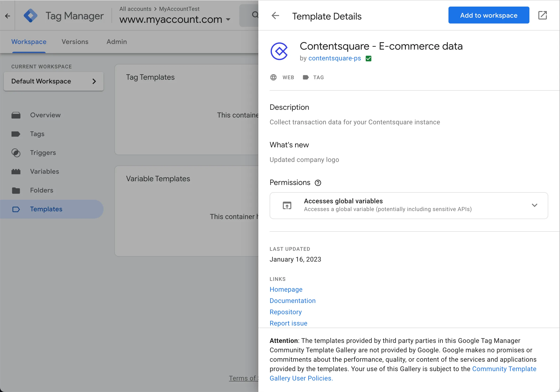Go to Triggers in sidebar
The height and width of the screenshot is (392, 560).
pyautogui.click(x=43, y=153)
